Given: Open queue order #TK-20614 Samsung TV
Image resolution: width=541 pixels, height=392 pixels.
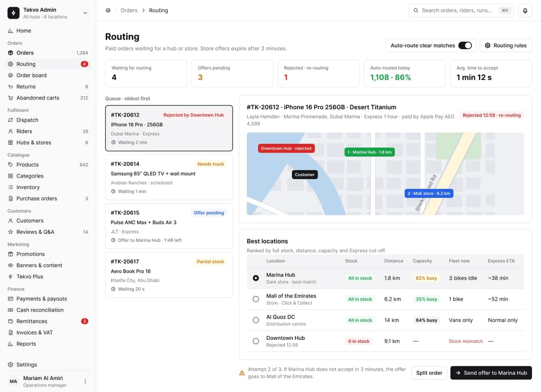Looking at the screenshot, I should [x=169, y=177].
